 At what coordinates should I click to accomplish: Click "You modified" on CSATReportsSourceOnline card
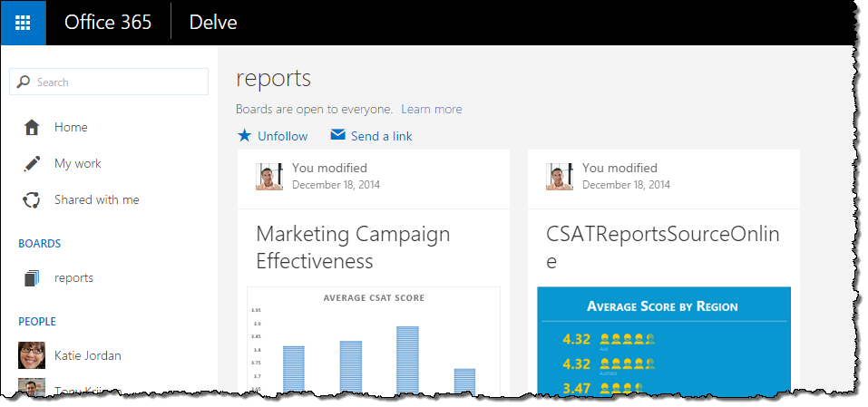click(x=619, y=168)
